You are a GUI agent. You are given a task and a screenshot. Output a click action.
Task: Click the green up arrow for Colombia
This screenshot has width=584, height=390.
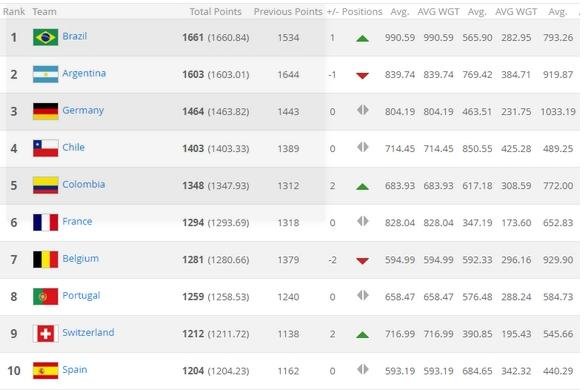pyautogui.click(x=362, y=186)
